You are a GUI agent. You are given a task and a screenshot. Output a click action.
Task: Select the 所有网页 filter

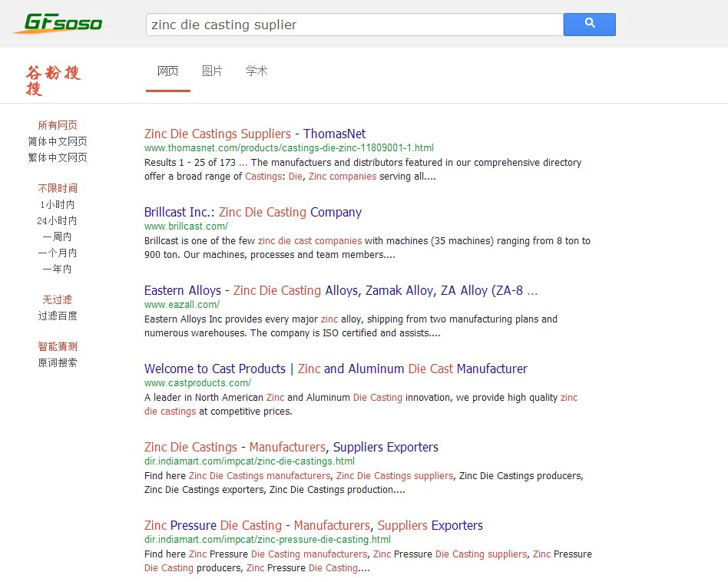[58, 125]
